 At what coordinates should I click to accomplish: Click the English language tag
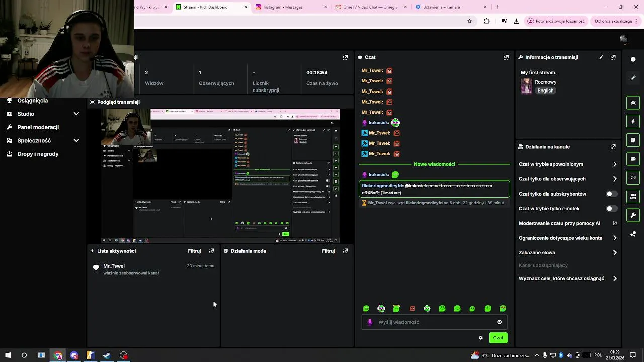[x=545, y=90]
